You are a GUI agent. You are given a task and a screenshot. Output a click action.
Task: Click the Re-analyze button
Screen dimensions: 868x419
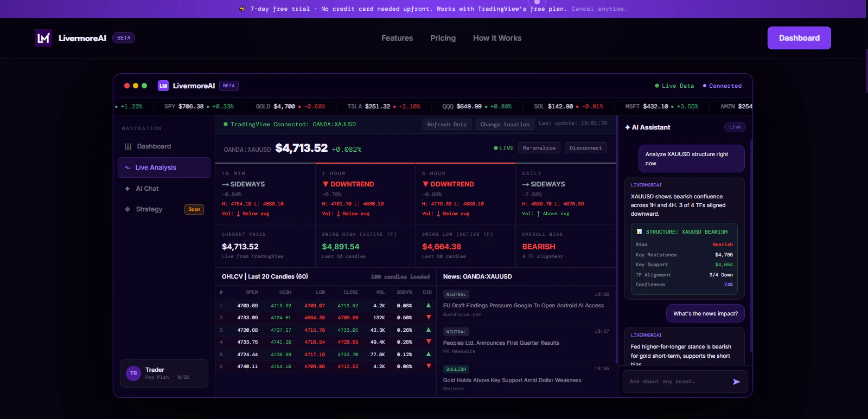coord(539,148)
